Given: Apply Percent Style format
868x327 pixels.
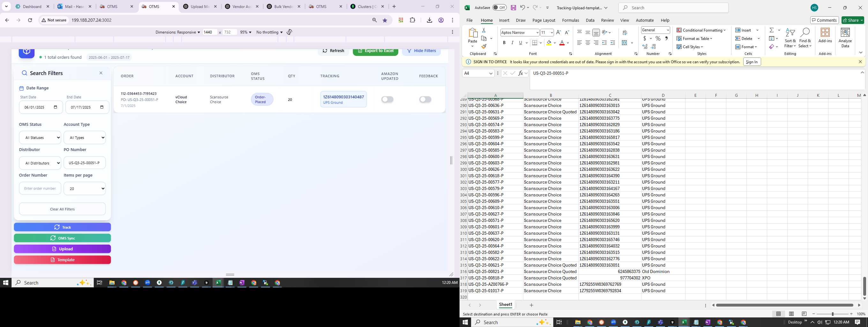Looking at the screenshot, I should (x=658, y=38).
